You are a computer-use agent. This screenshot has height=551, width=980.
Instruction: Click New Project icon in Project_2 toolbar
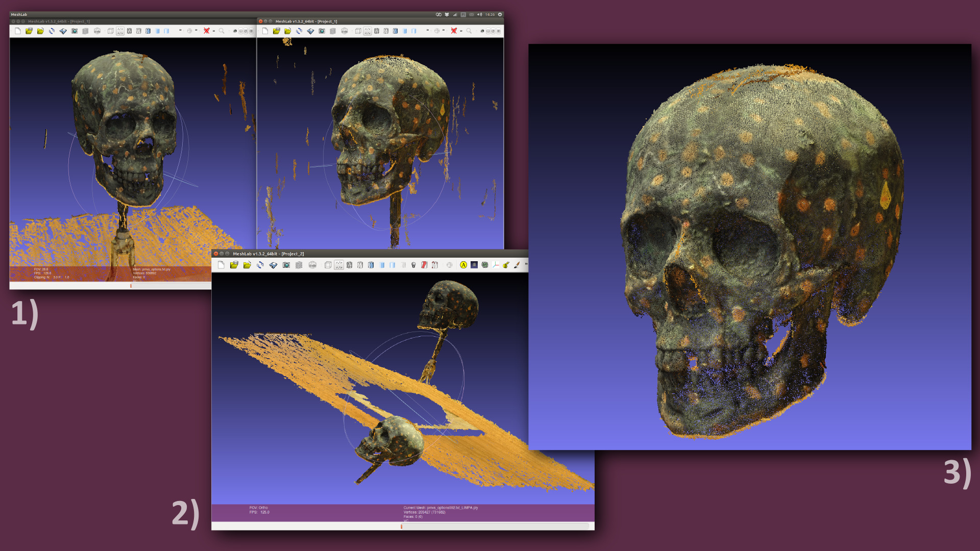pyautogui.click(x=221, y=265)
